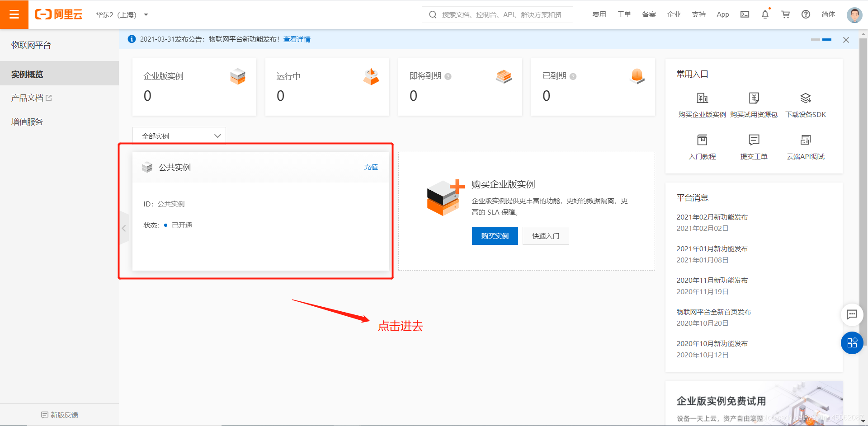Open the help question mark icon
The image size is (868, 426).
coord(806,14)
